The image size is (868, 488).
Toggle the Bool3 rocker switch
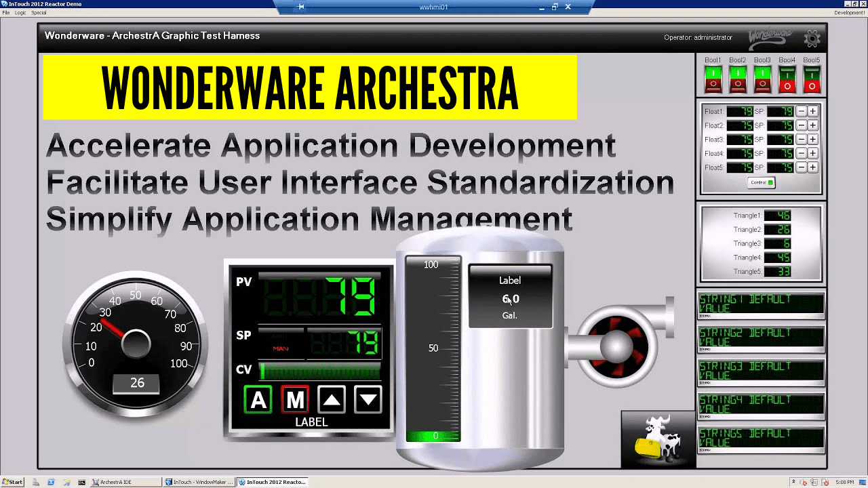coord(762,79)
